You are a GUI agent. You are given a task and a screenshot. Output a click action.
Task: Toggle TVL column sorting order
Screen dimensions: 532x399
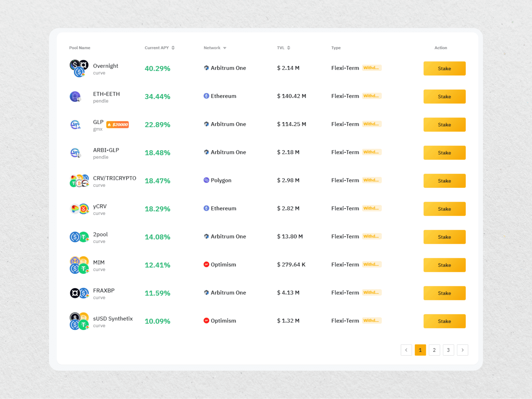[x=289, y=47]
